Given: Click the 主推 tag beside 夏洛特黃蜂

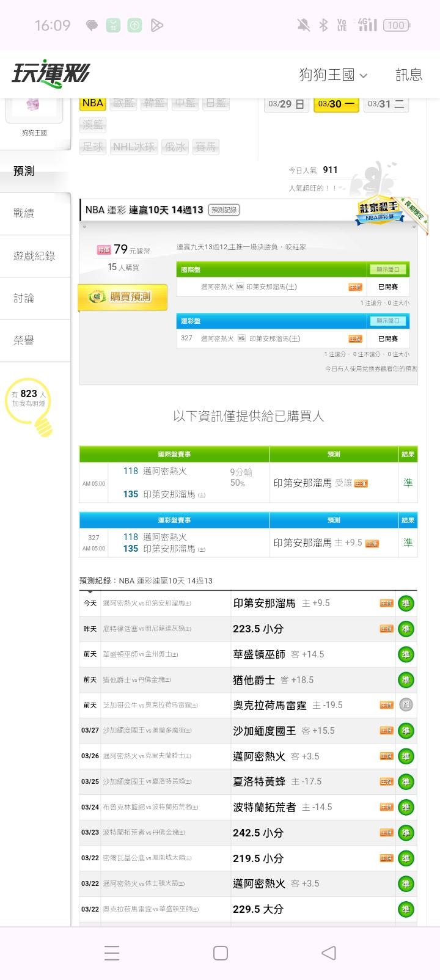Looking at the screenshot, I should (386, 781).
